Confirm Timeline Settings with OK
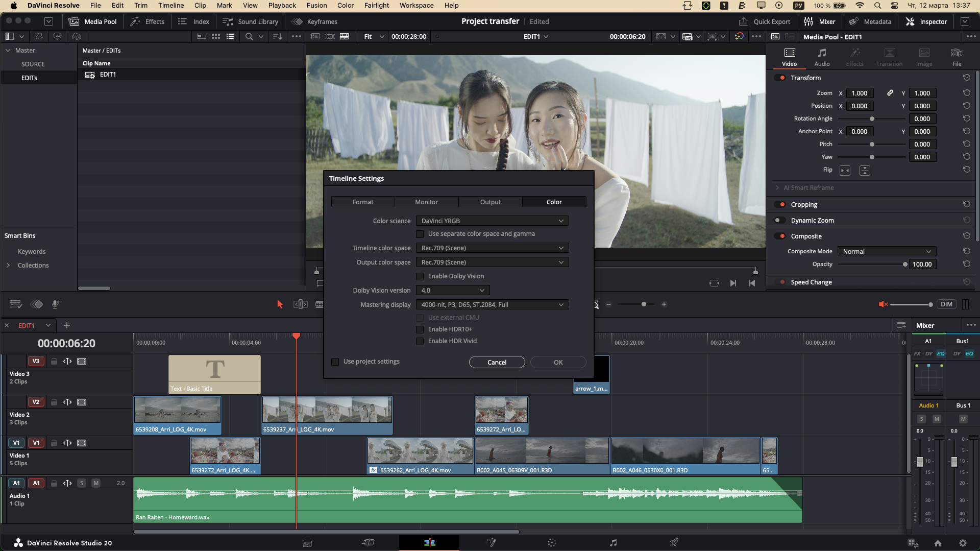Screen dimensions: 980x551 tap(557, 362)
